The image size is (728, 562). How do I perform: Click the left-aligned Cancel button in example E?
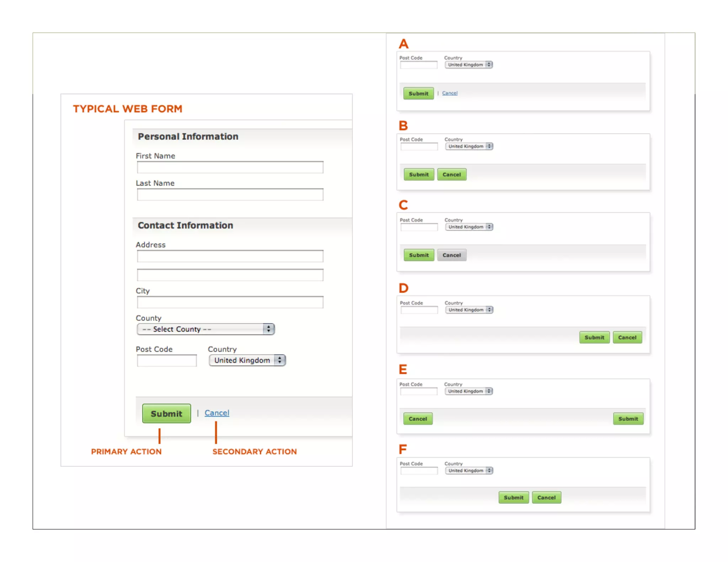418,419
